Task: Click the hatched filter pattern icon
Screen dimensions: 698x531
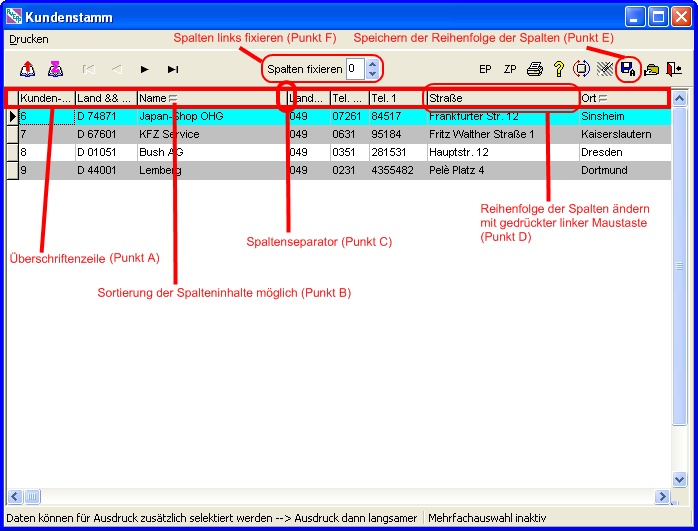Action: 605,69
